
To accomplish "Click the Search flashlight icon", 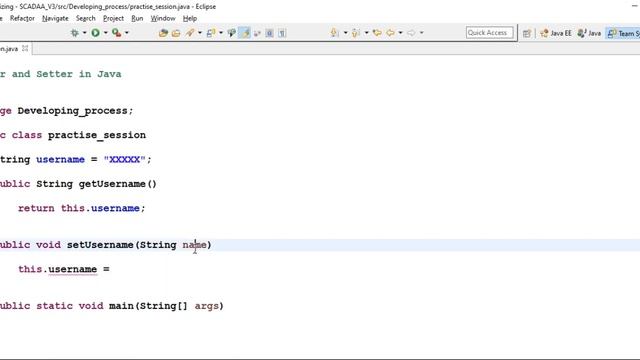I will click(x=190, y=33).
